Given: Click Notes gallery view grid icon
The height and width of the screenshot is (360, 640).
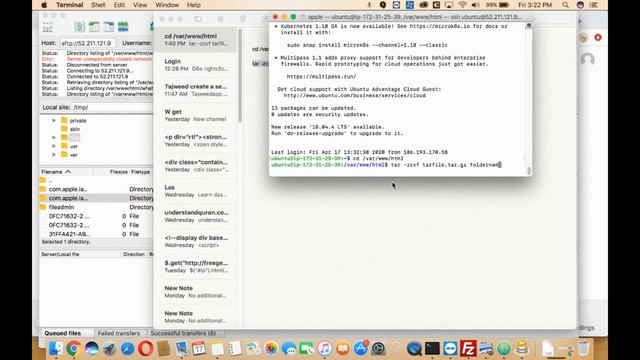Looking at the screenshot, I should pos(220,19).
